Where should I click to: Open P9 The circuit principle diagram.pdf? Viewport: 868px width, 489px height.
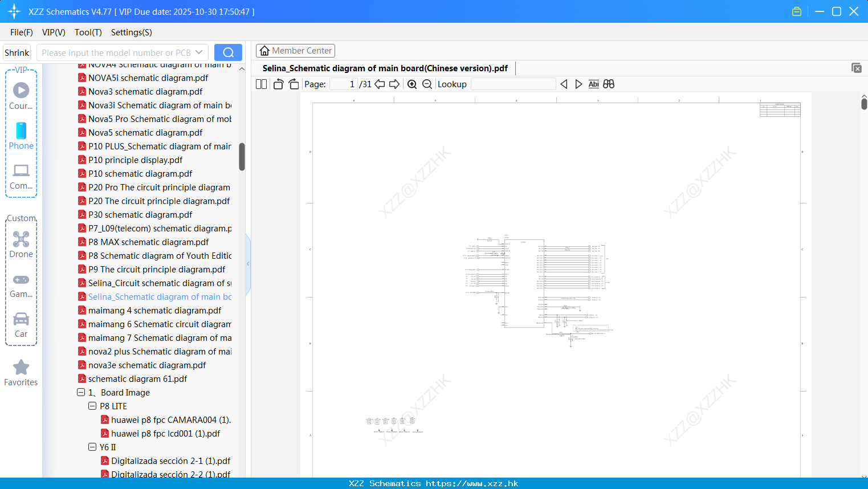click(x=157, y=269)
